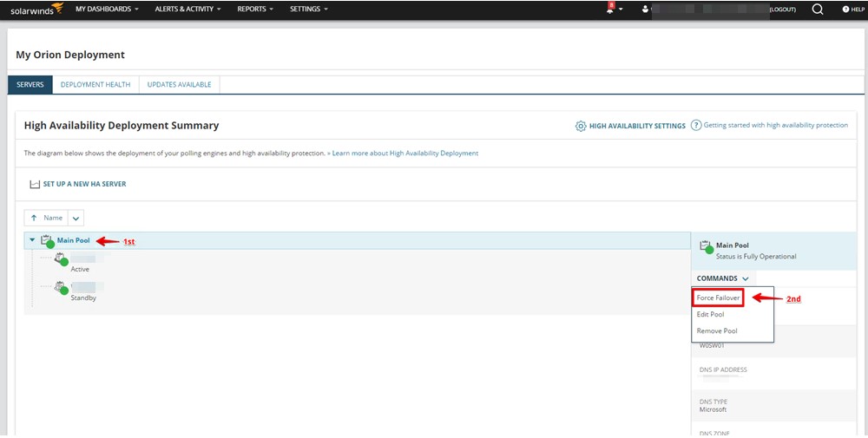
Task: Click the question mark help icon beside Getting started
Action: pos(695,126)
